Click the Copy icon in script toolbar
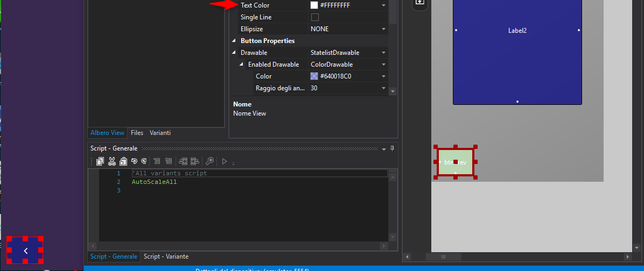 tap(100, 161)
